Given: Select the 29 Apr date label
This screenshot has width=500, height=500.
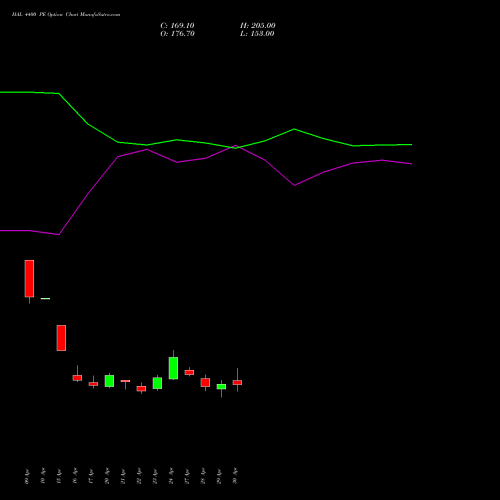Looking at the screenshot, I should (219, 476).
